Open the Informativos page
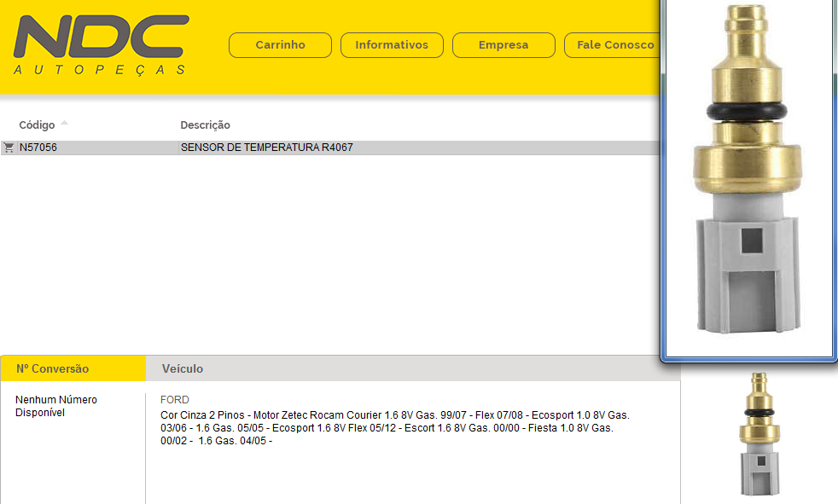The width and height of the screenshot is (838, 504). pos(392,45)
